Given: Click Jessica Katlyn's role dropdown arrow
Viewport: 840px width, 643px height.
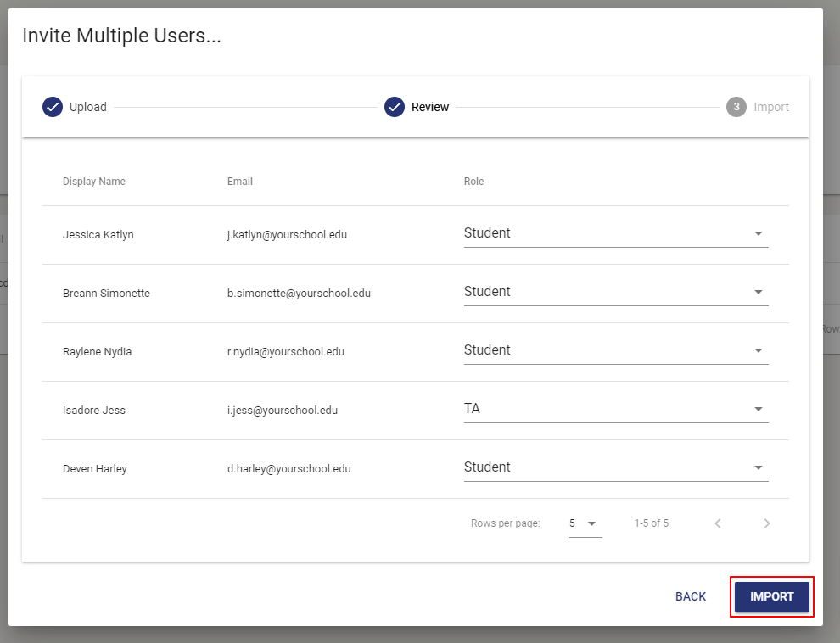Looking at the screenshot, I should pyautogui.click(x=759, y=232).
